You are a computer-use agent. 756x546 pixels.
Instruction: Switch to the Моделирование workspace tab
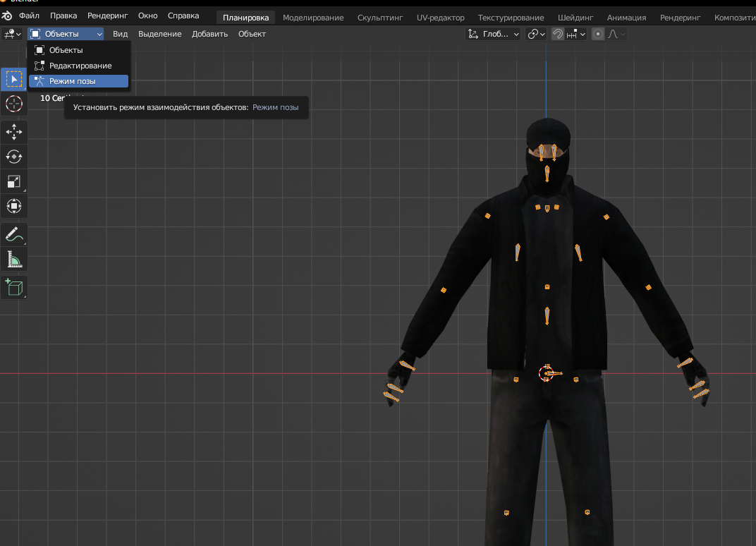click(x=313, y=18)
